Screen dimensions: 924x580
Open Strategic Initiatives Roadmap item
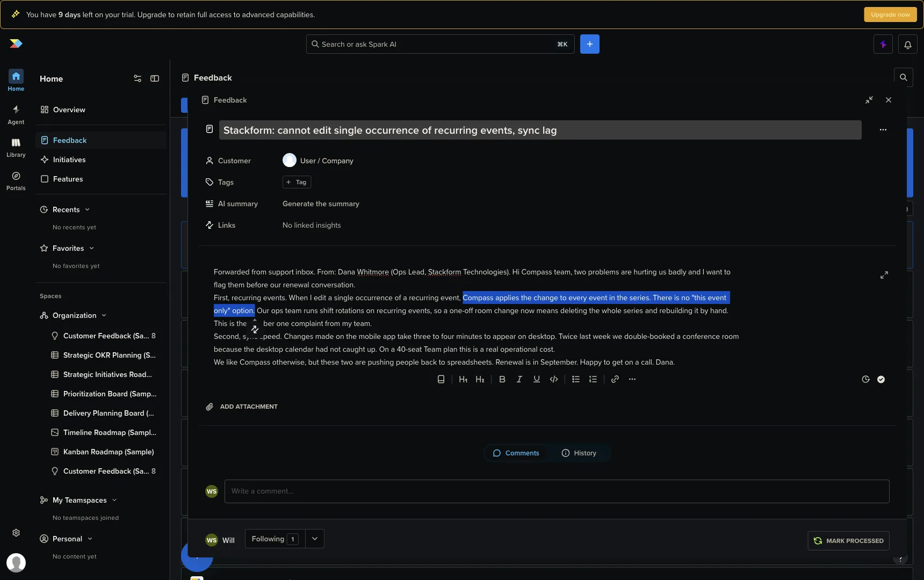tap(103, 374)
